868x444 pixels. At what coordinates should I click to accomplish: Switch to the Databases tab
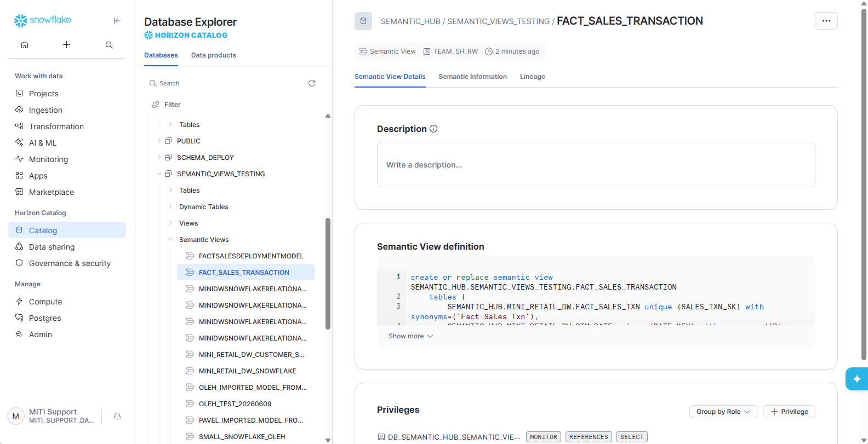(161, 55)
